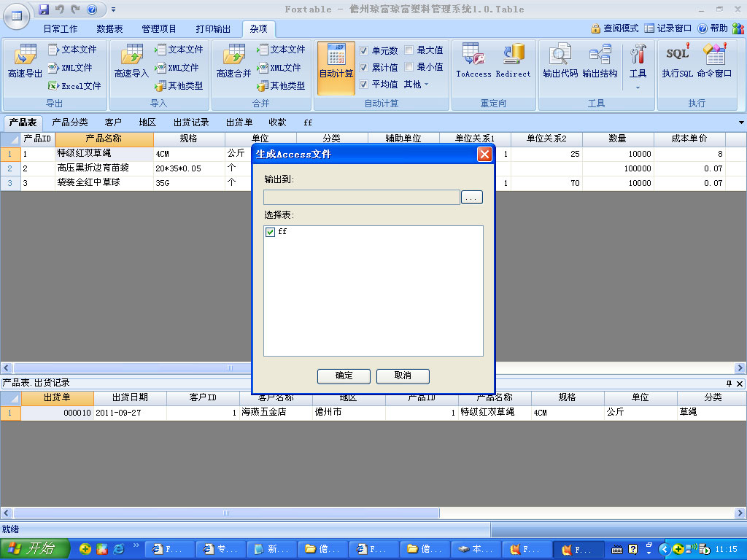Click the 高速导入 import icon
The height and width of the screenshot is (560, 747).
[x=131, y=61]
